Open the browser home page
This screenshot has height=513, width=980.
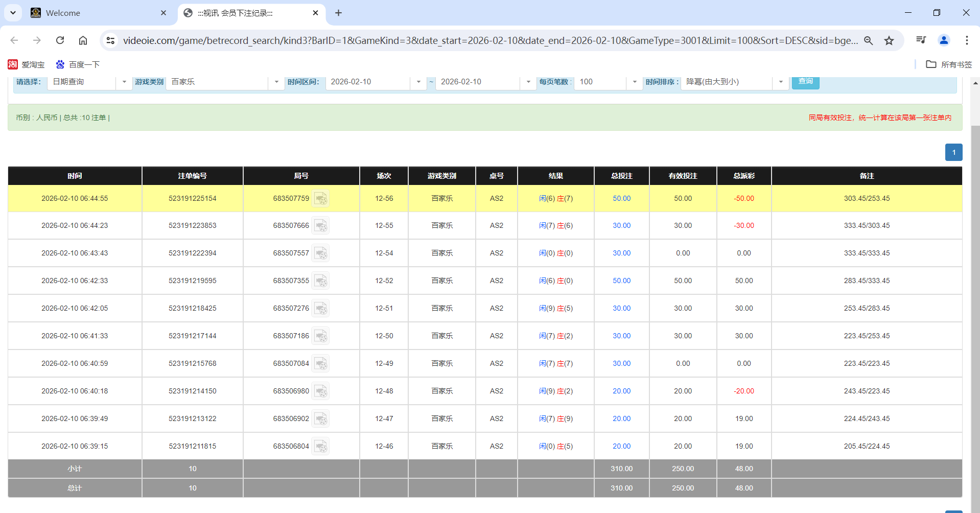[x=83, y=40]
